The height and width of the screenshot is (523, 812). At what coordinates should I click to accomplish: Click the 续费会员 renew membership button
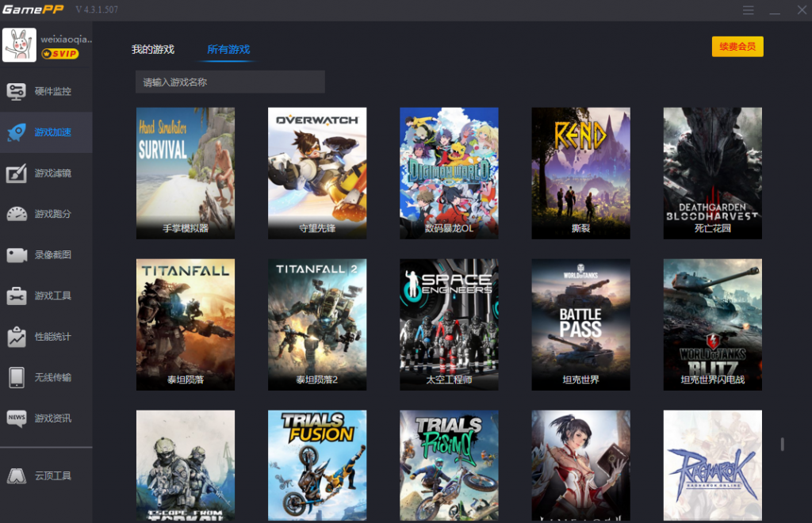coord(737,47)
